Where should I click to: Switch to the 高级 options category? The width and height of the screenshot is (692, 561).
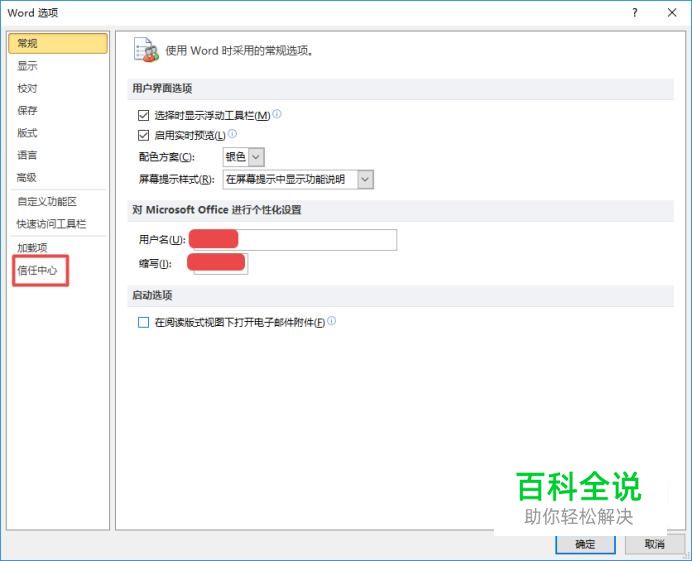pos(26,177)
